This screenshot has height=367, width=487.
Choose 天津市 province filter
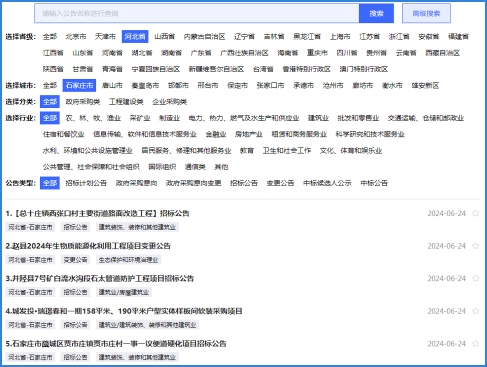[x=105, y=36]
